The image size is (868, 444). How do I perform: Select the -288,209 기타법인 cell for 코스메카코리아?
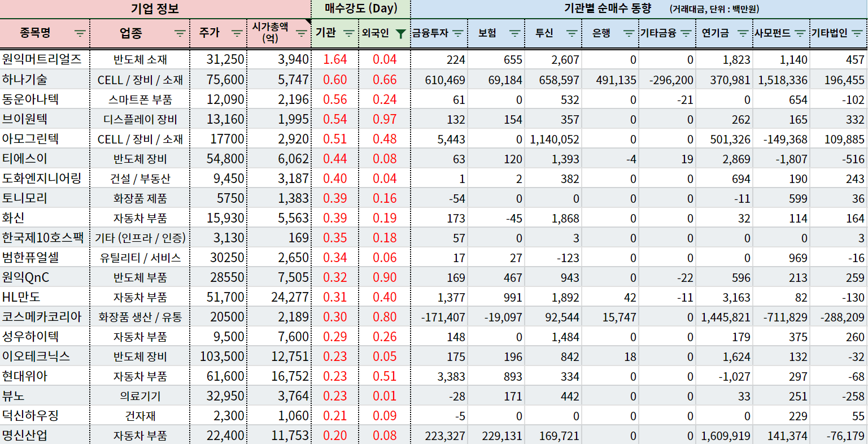coord(839,317)
